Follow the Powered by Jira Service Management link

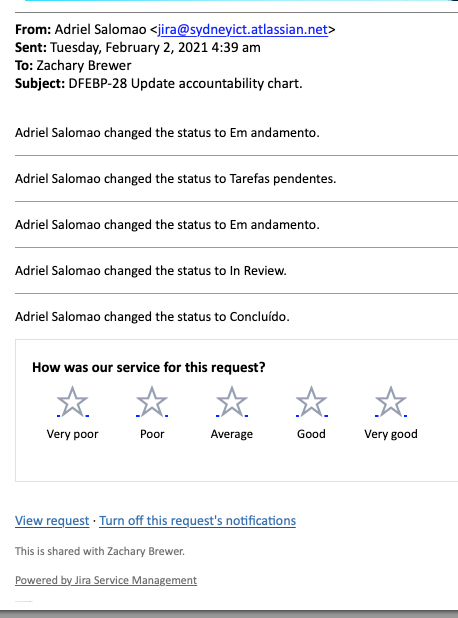[x=106, y=580]
